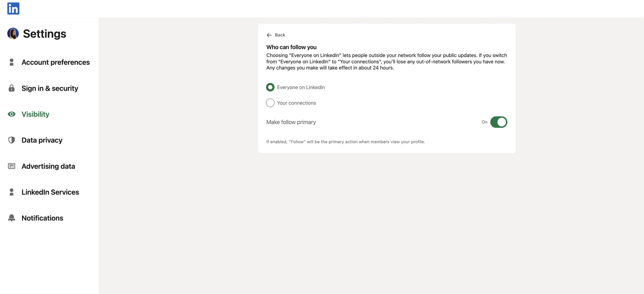Click the profile avatar next to Settings

[13, 33]
